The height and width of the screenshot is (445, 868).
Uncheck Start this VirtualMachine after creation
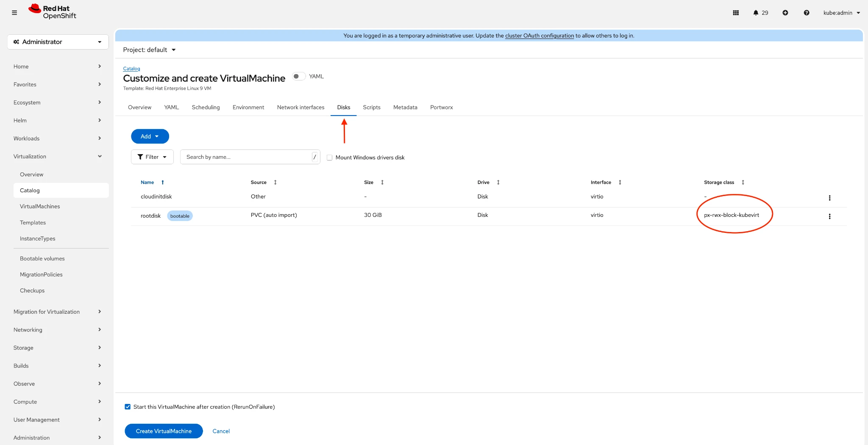click(128, 407)
